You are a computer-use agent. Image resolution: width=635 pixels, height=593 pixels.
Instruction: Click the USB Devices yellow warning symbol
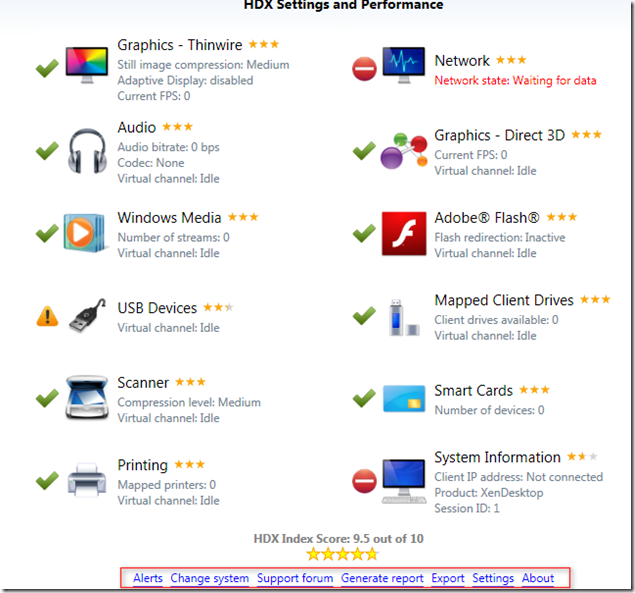(47, 316)
